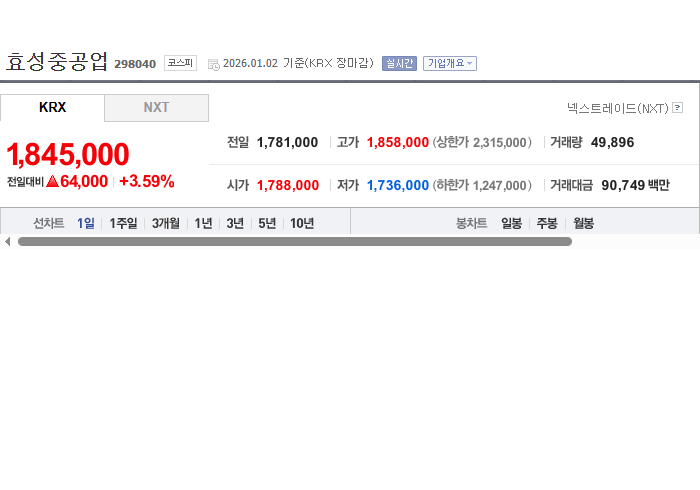Click the 선차트 label
The width and height of the screenshot is (700, 490).
click(x=49, y=223)
